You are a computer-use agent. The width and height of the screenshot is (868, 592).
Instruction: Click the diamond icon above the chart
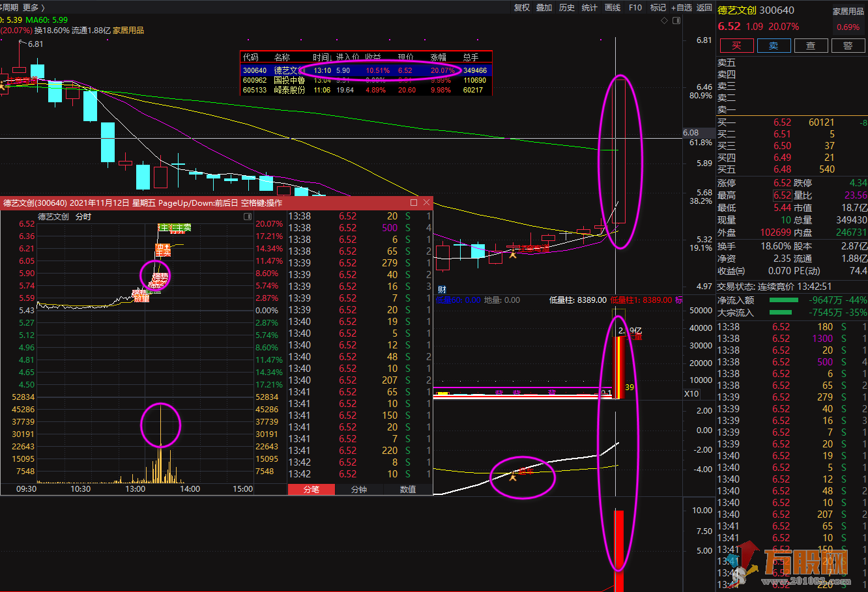tap(665, 20)
